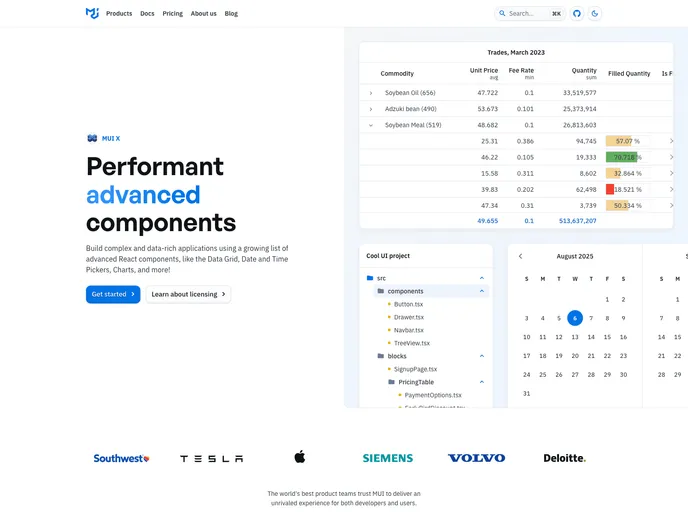This screenshot has height=512, width=688.
Task: Select TreeView.tsx in the tree
Action: 412,343
